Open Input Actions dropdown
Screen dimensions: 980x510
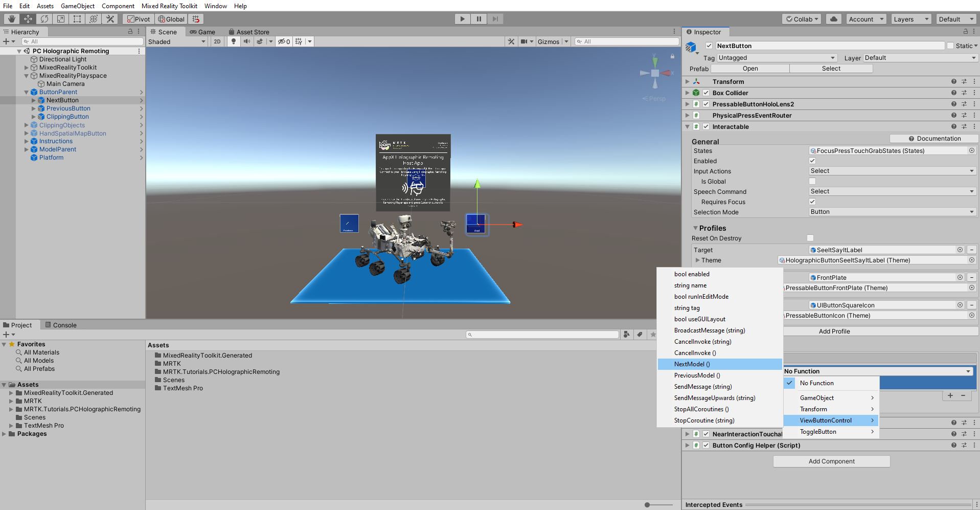coord(893,171)
